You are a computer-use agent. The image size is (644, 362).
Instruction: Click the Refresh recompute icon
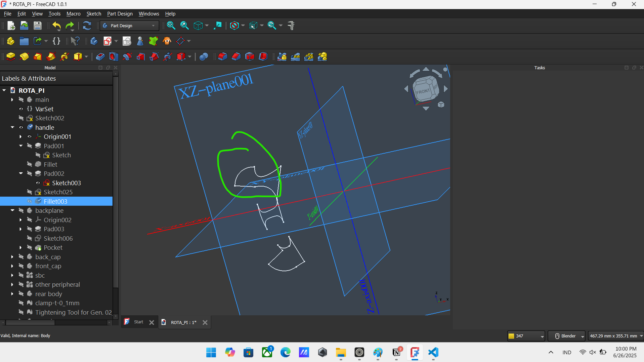tap(87, 26)
